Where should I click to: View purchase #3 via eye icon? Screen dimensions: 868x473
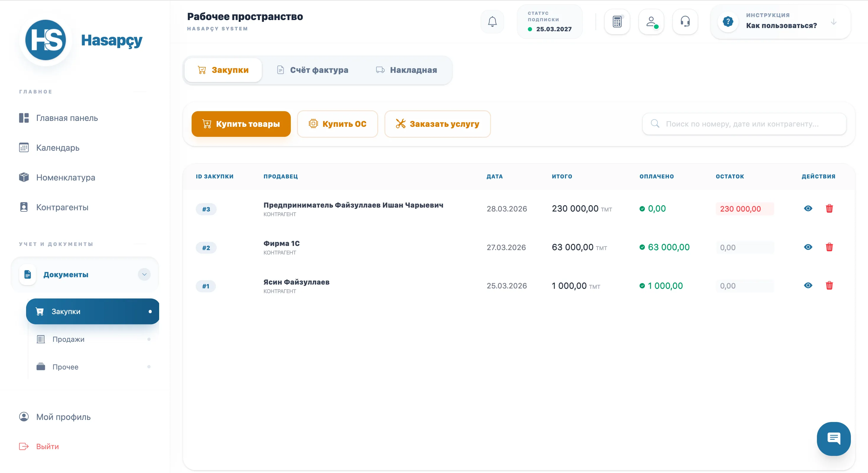pyautogui.click(x=808, y=208)
